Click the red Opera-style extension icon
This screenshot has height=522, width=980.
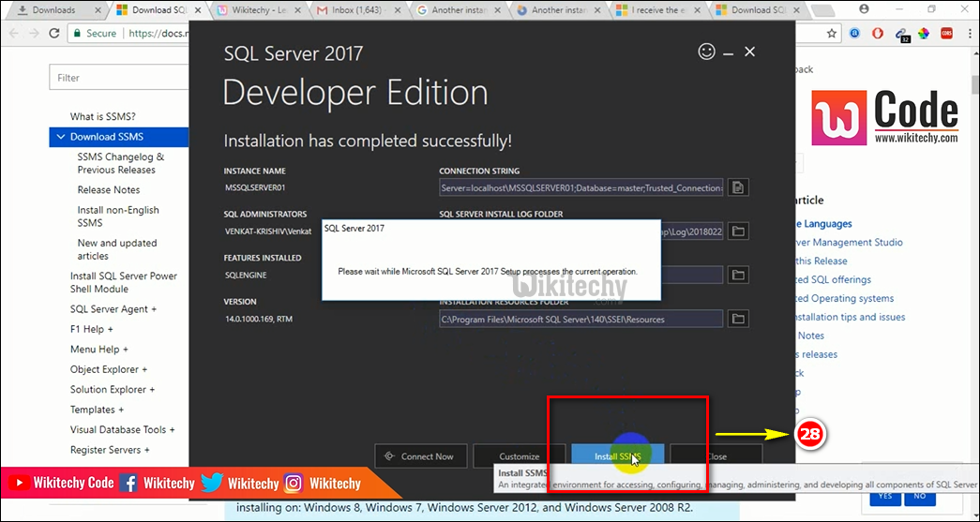coord(878,33)
